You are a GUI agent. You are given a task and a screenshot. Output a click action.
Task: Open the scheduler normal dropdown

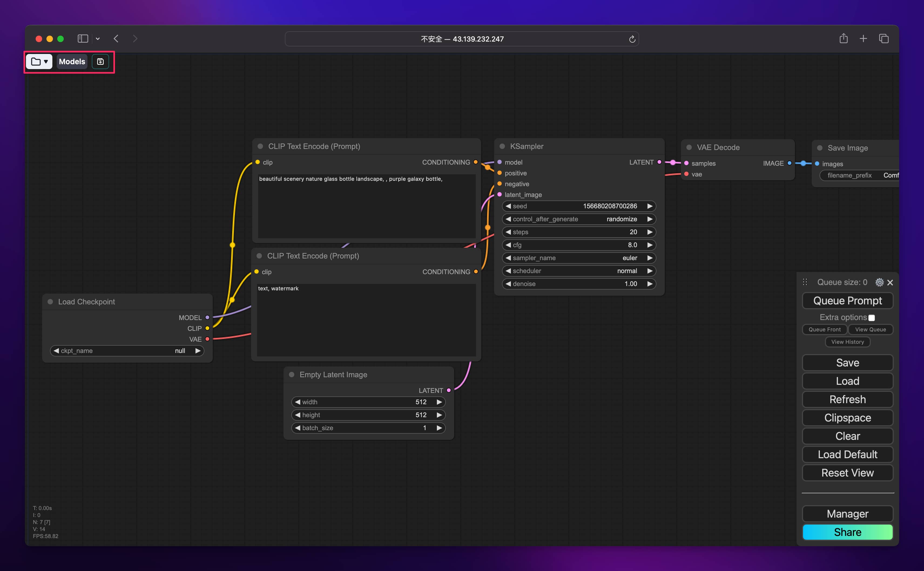[578, 271]
